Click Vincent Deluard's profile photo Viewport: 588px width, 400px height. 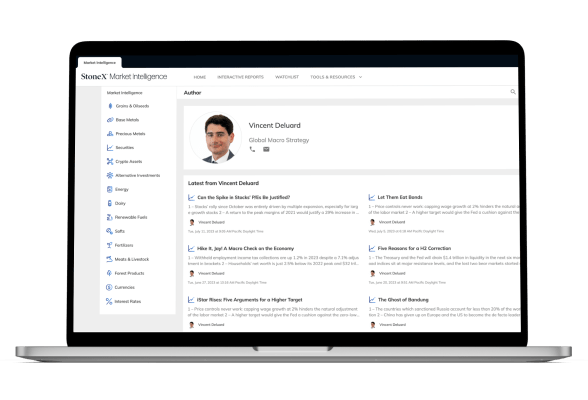(x=216, y=138)
